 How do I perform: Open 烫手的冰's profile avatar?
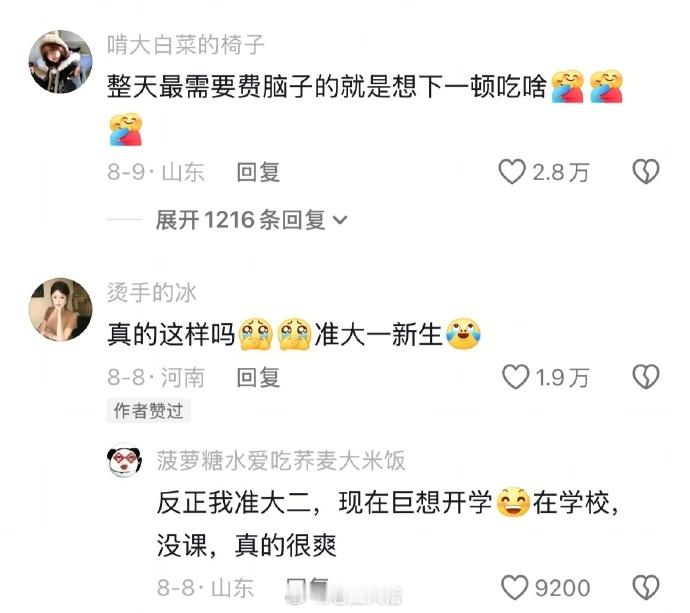(x=61, y=309)
